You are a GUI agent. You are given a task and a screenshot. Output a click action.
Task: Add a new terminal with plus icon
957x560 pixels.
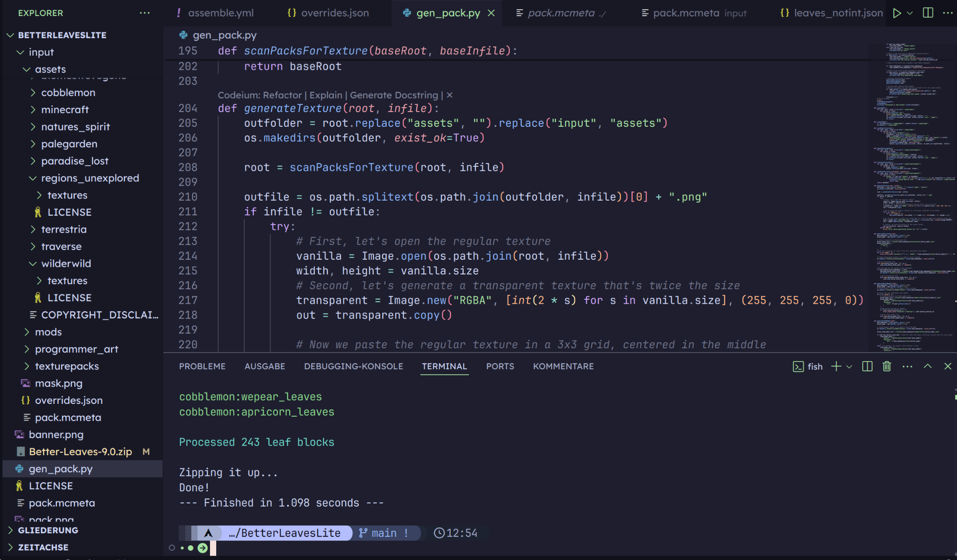[836, 366]
